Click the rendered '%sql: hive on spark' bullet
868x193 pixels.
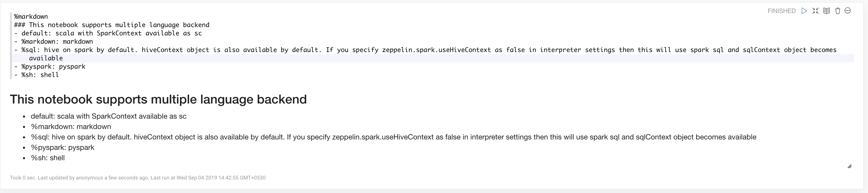(394, 137)
